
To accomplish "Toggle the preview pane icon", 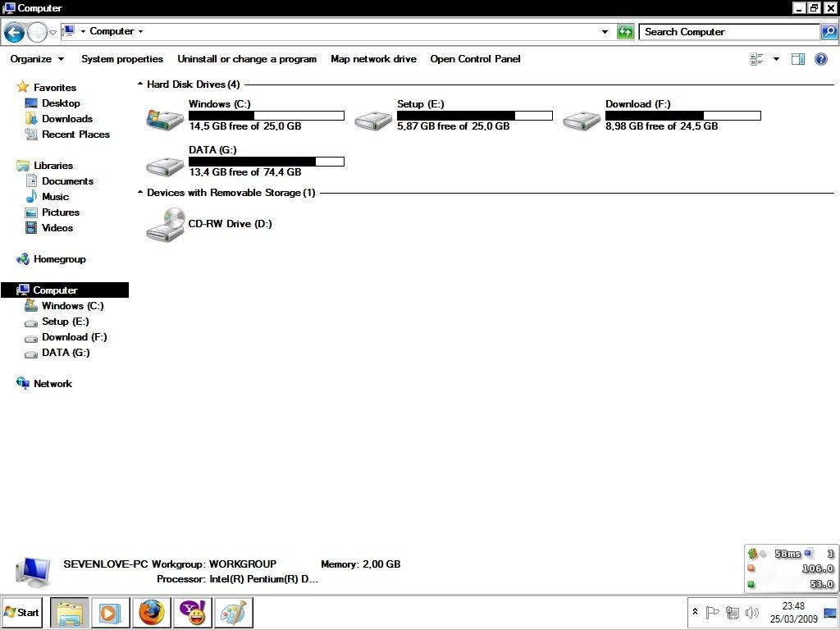I will coord(797,59).
